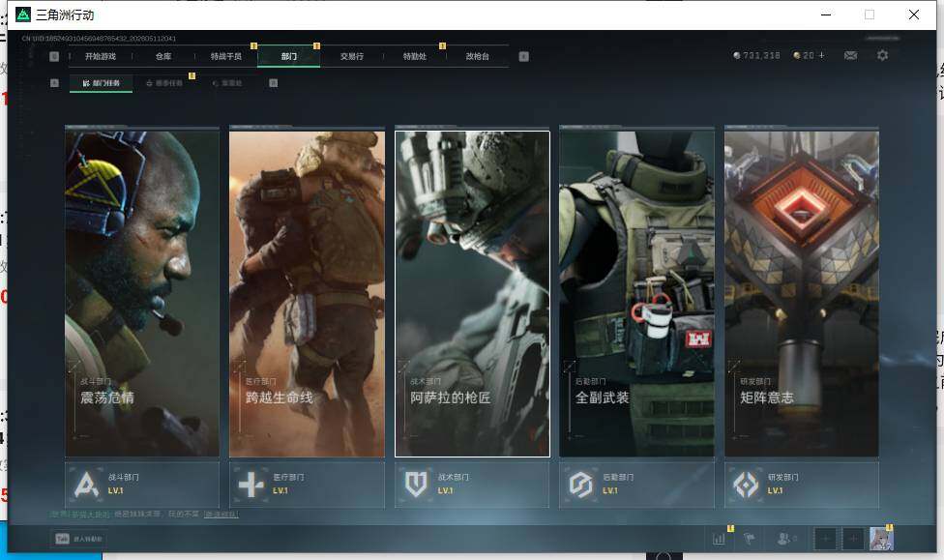
Task: Click the left key icon before 部门任务
Action: click(54, 83)
